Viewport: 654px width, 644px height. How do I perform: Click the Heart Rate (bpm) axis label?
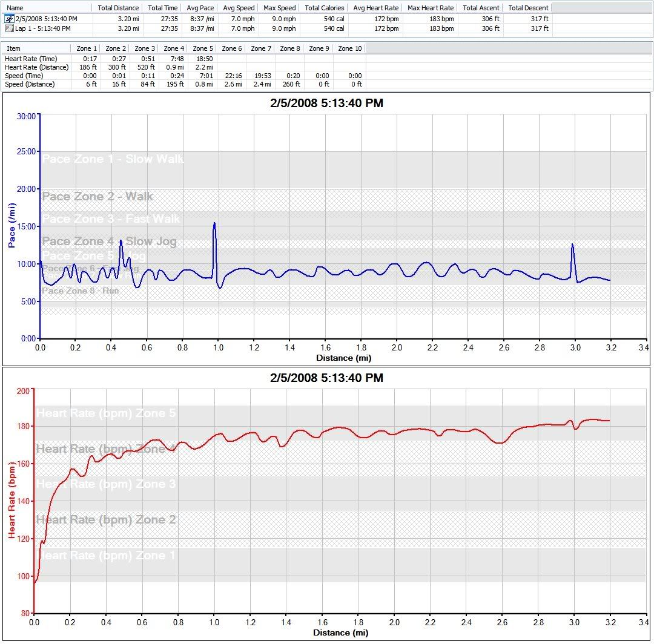tap(11, 502)
